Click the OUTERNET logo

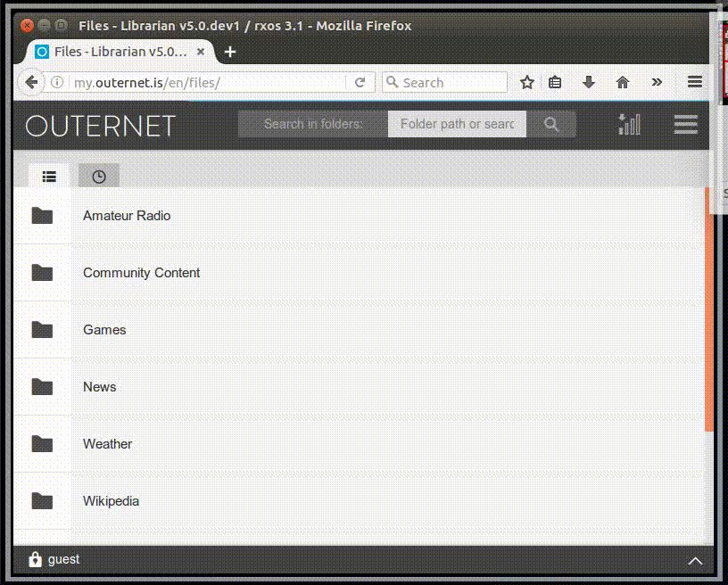(x=100, y=126)
